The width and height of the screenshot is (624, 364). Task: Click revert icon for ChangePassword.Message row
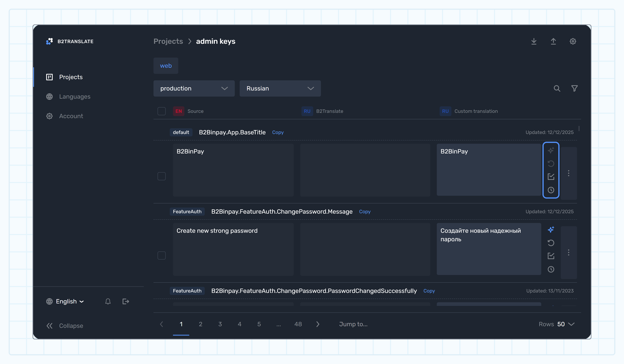551,243
